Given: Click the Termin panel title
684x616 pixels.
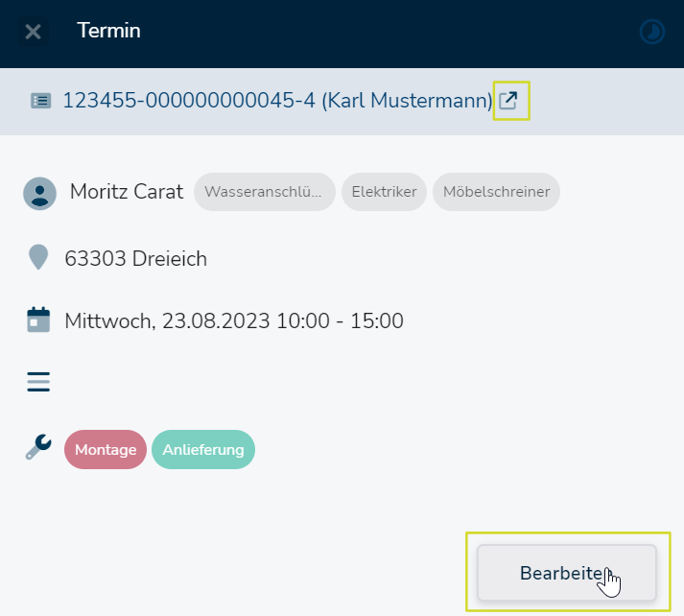Looking at the screenshot, I should (108, 31).
